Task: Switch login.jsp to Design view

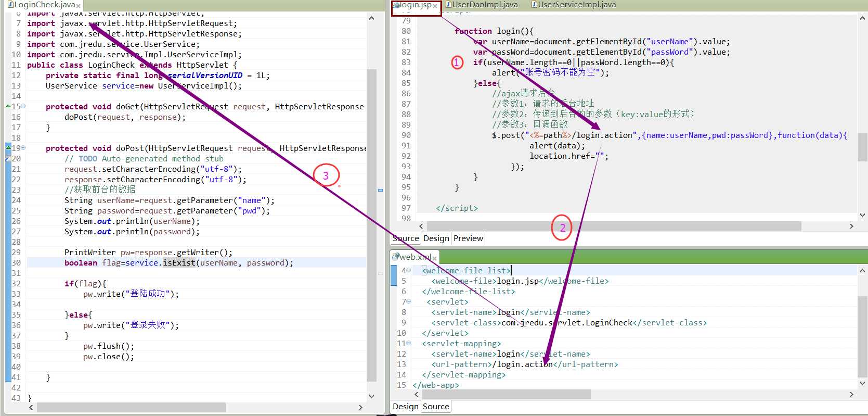Action: (436, 238)
